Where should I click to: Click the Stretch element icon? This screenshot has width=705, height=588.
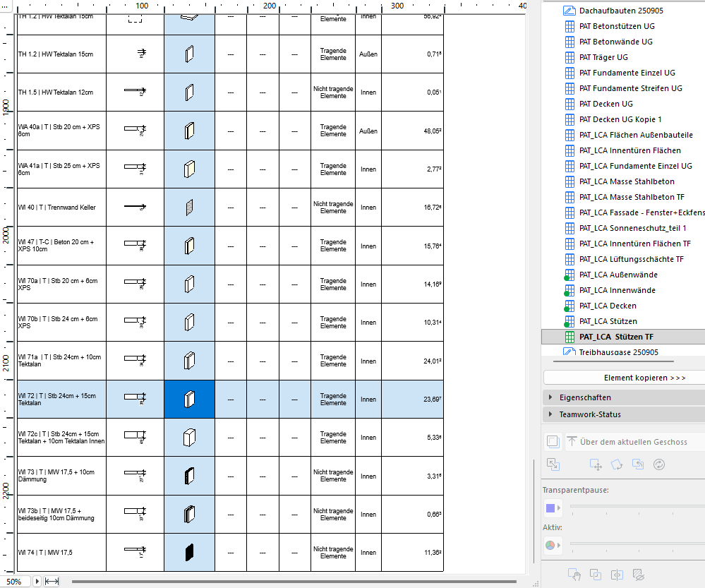(553, 464)
